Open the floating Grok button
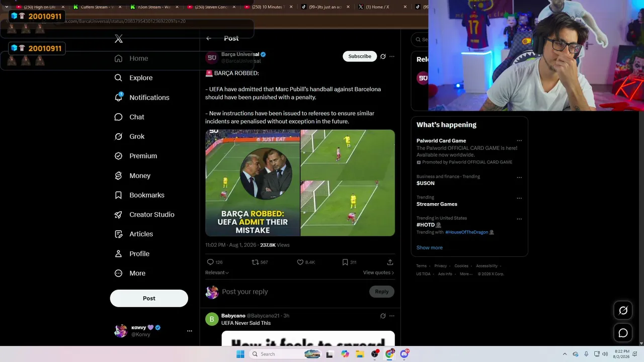The image size is (644, 362). point(623,311)
